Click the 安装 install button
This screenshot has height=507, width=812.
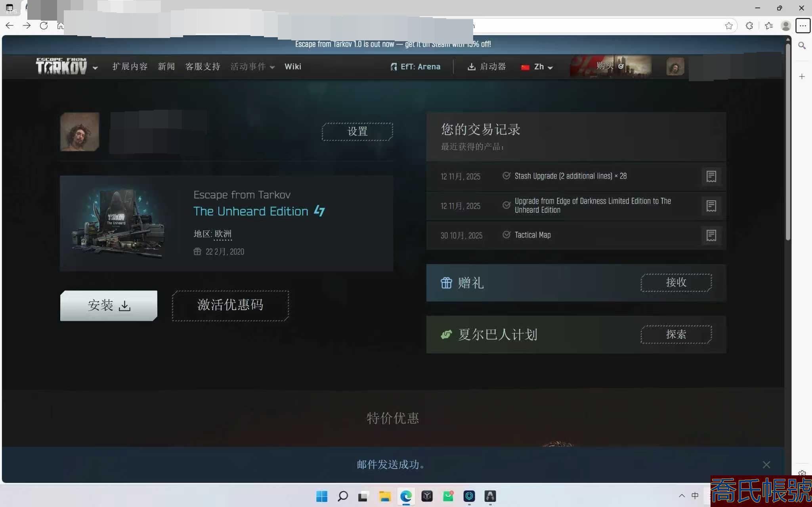coord(109,305)
